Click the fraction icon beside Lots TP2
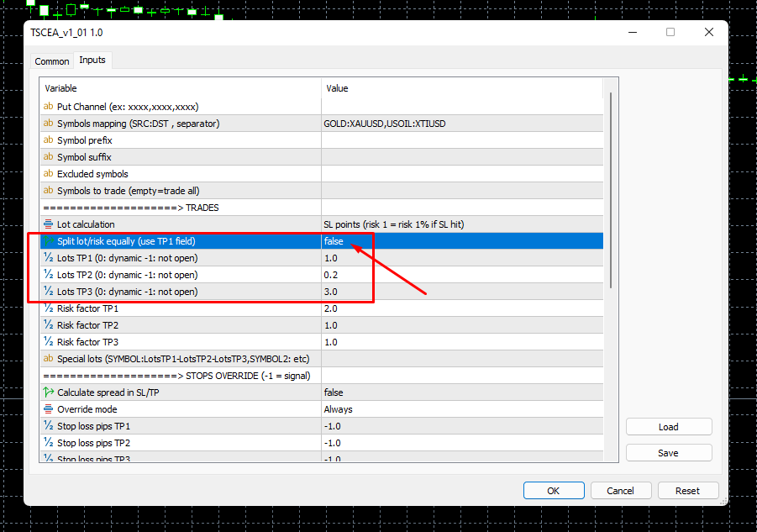 click(48, 275)
